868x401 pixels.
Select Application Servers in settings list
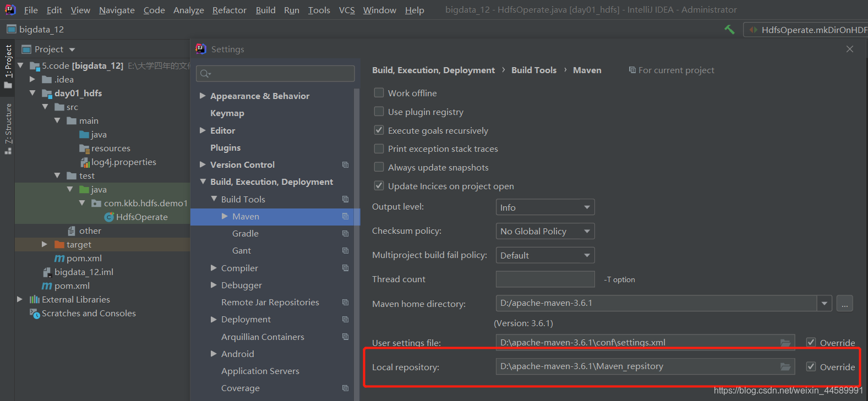[x=260, y=371]
